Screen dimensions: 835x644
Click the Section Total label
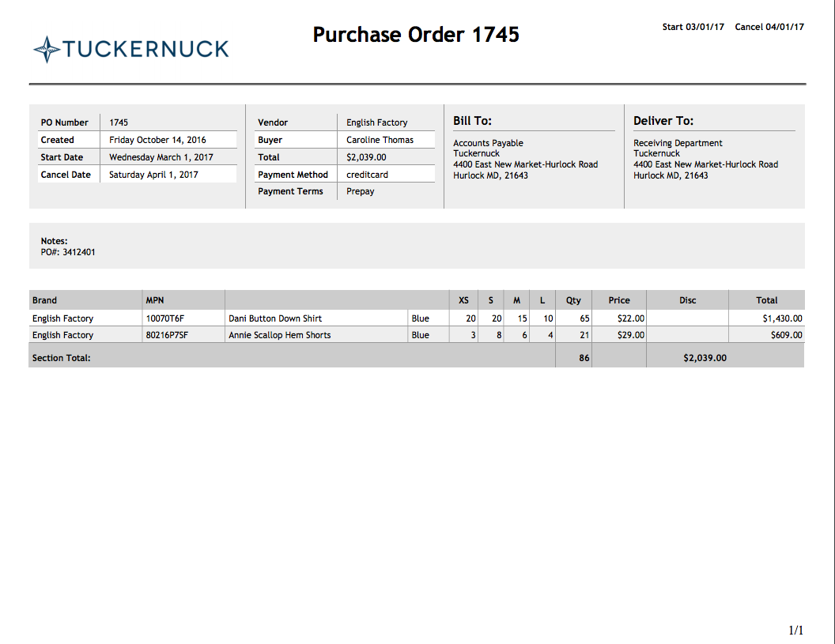tap(61, 358)
